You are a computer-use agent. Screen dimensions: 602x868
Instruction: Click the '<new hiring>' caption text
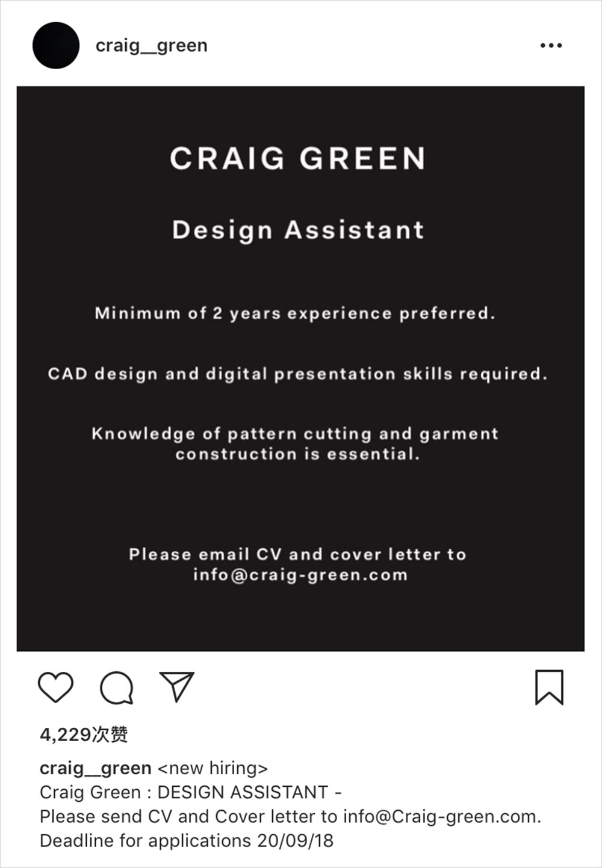click(x=213, y=768)
